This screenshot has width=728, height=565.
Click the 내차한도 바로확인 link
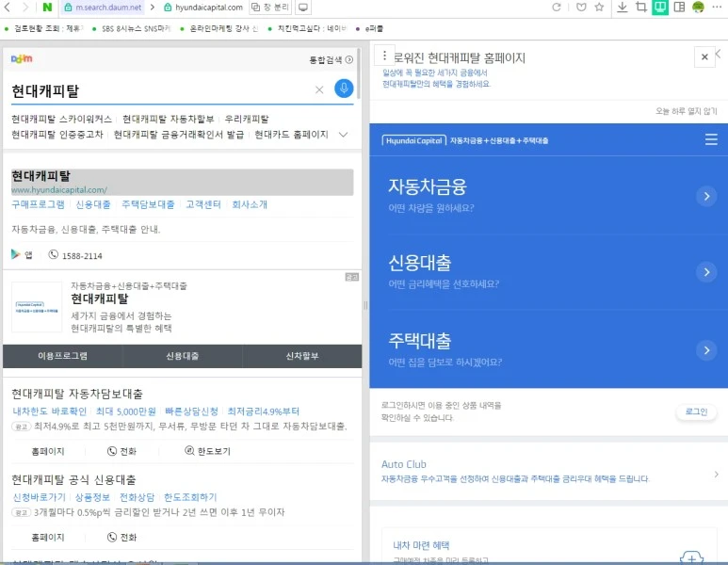50,412
